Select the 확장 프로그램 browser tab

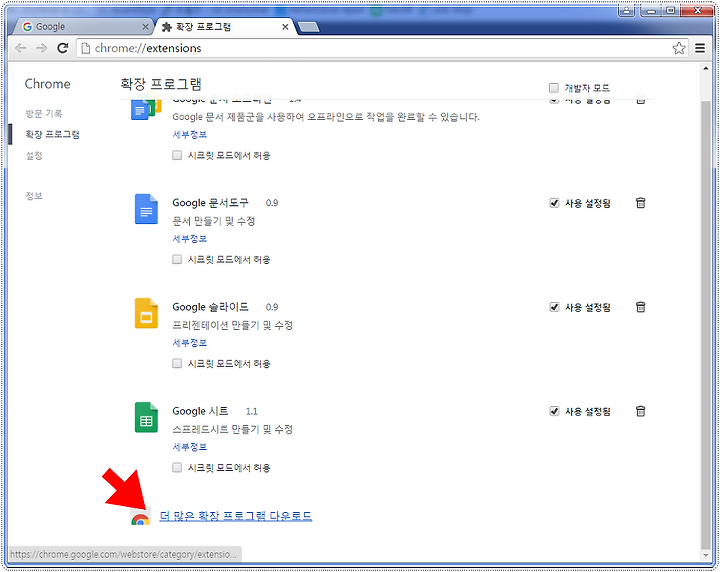click(x=225, y=27)
